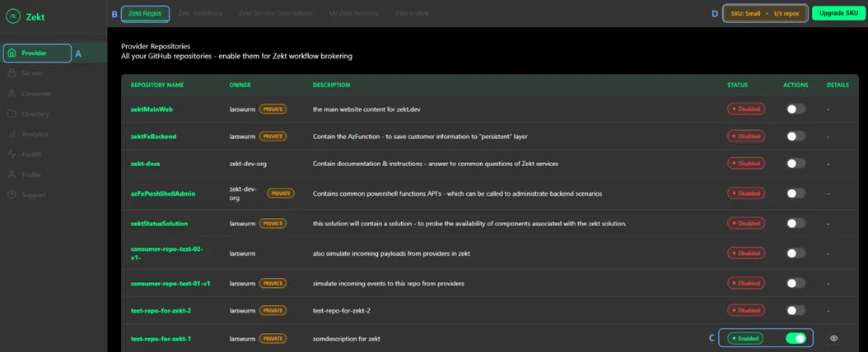868x352 pixels.
Task: Open the zekt-docs repository link
Action: click(146, 164)
